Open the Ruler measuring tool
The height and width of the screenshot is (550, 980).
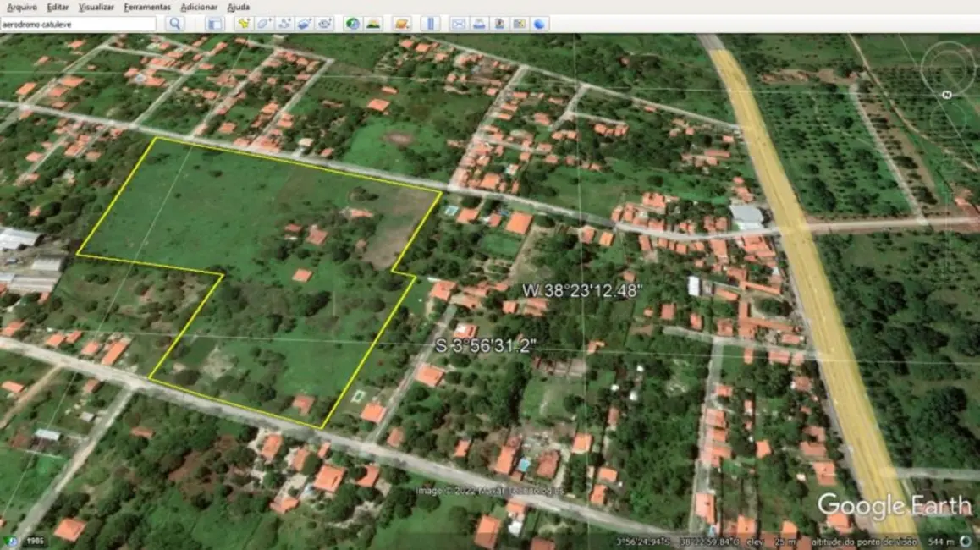click(x=430, y=24)
